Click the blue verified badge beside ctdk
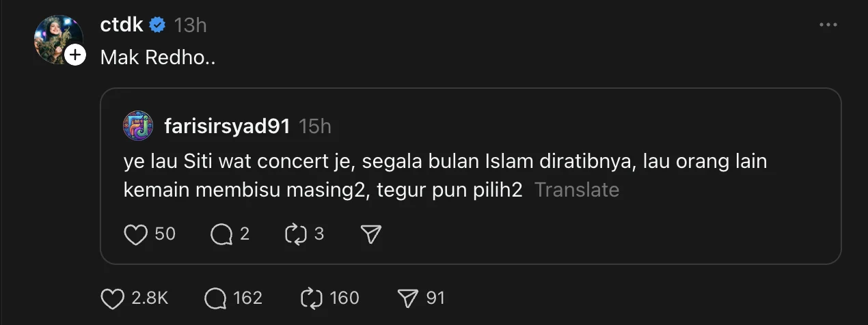Screen dimensions: 868x325 158,25
